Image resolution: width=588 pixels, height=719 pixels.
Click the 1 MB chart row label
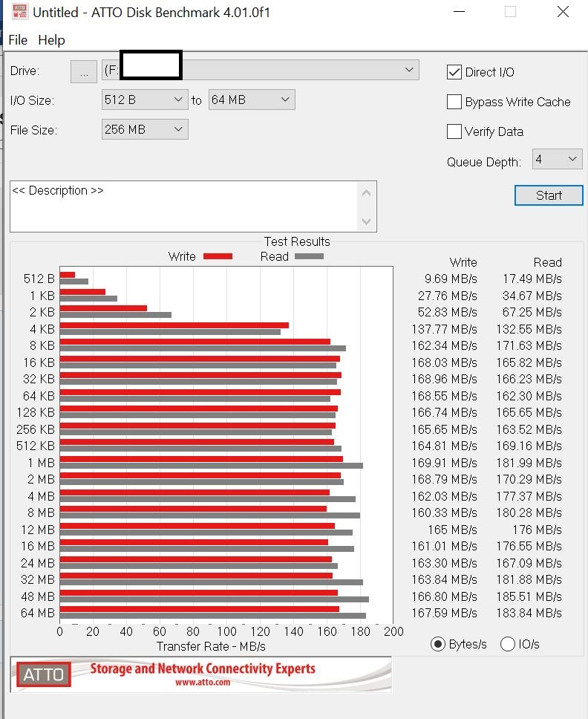pyautogui.click(x=42, y=463)
